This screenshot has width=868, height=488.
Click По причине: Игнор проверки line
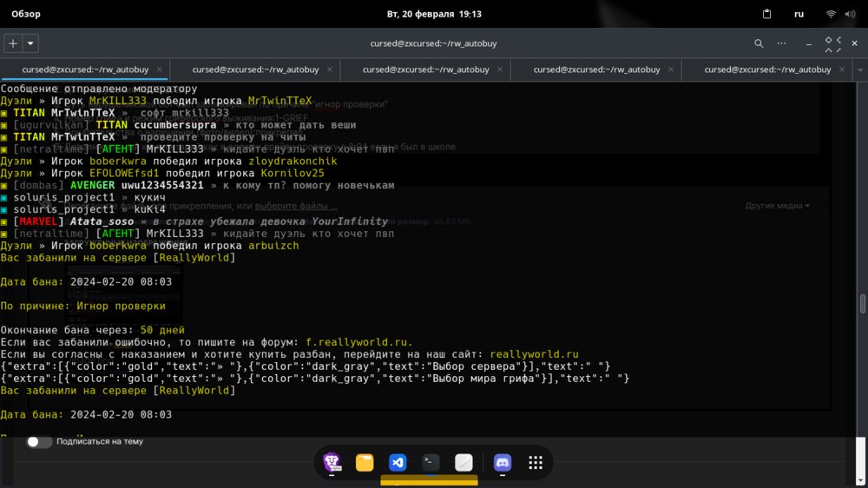[x=83, y=307]
